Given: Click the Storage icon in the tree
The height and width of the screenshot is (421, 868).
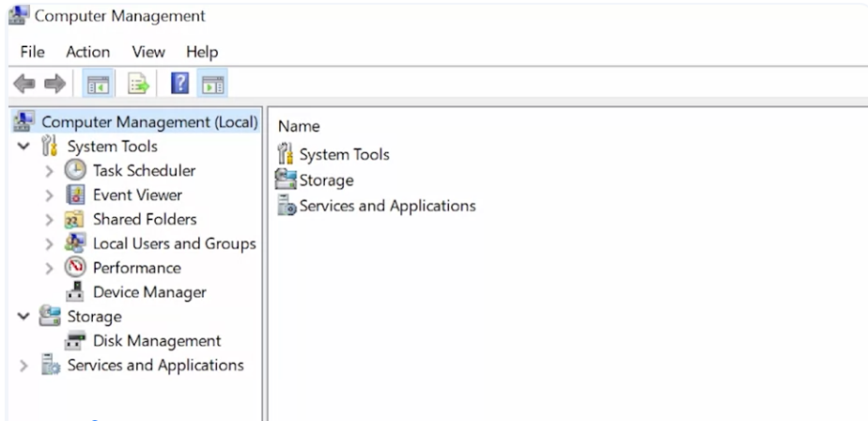Looking at the screenshot, I should [x=49, y=316].
